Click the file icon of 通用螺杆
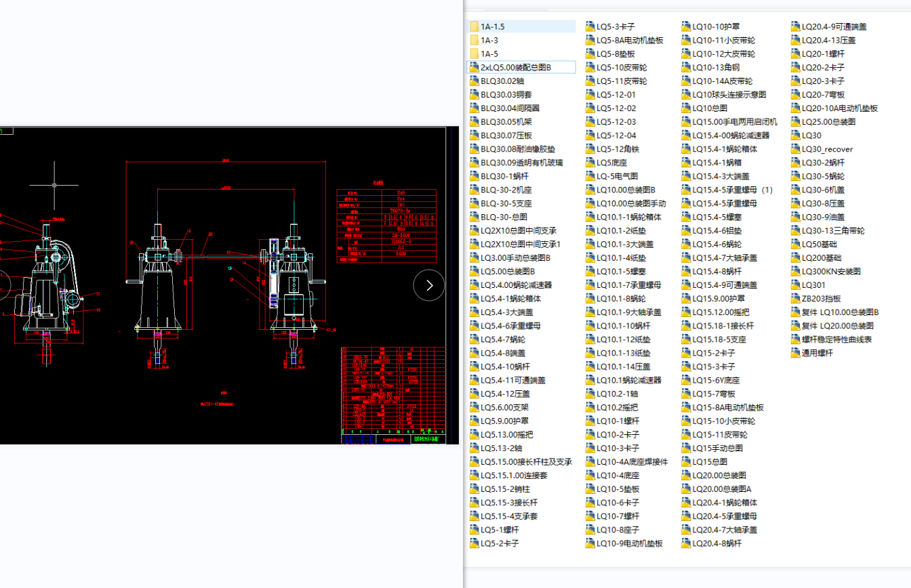The width and height of the screenshot is (911, 588). click(x=796, y=353)
